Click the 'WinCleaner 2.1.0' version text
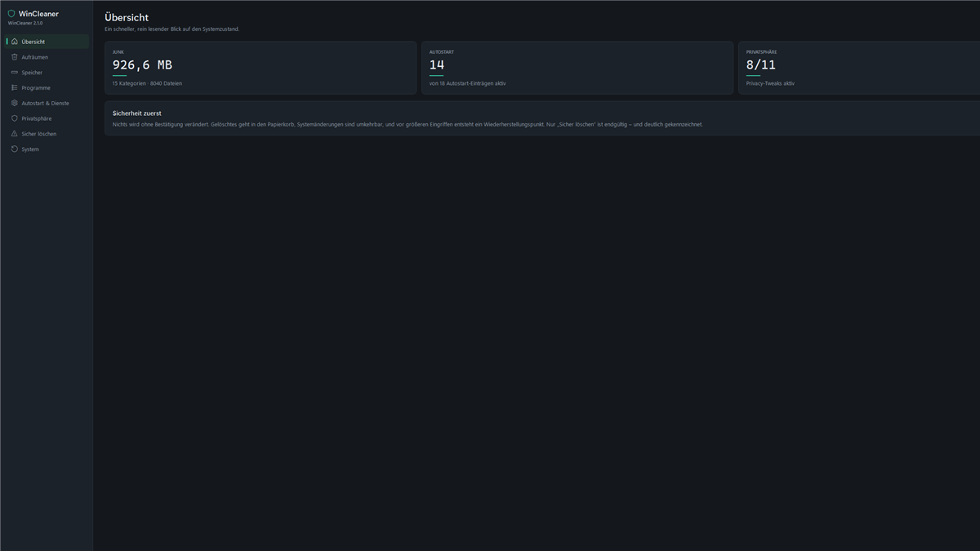980x551 pixels. tap(25, 23)
